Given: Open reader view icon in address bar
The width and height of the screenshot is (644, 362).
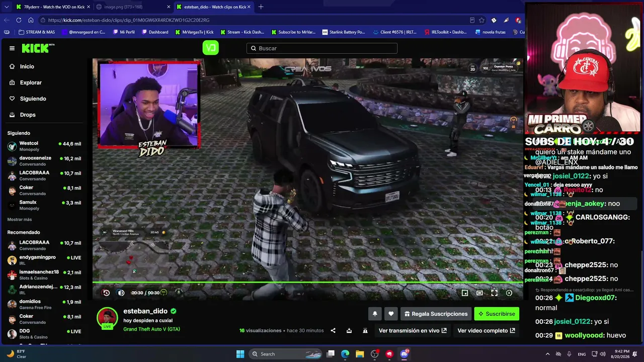Looking at the screenshot, I should (x=472, y=20).
